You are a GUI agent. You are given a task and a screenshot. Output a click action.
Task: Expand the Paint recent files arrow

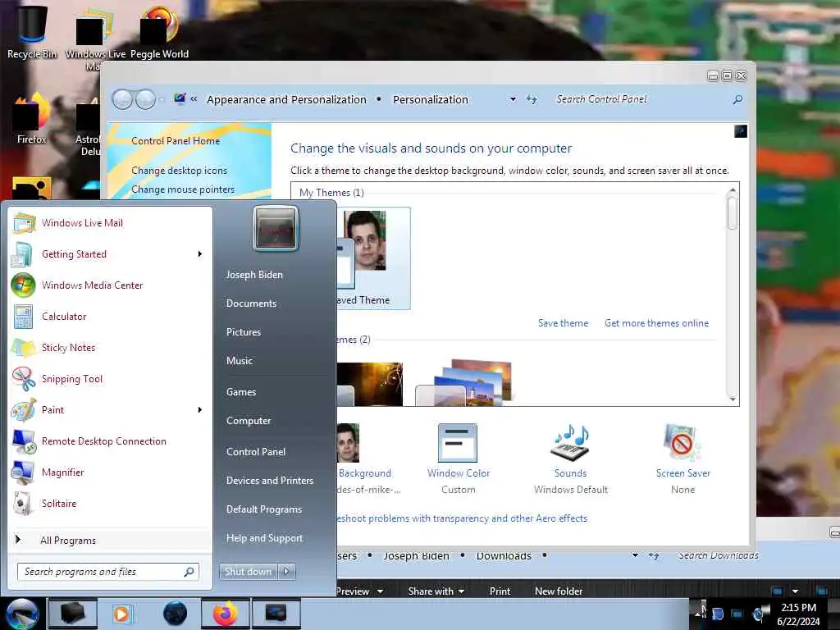click(200, 410)
